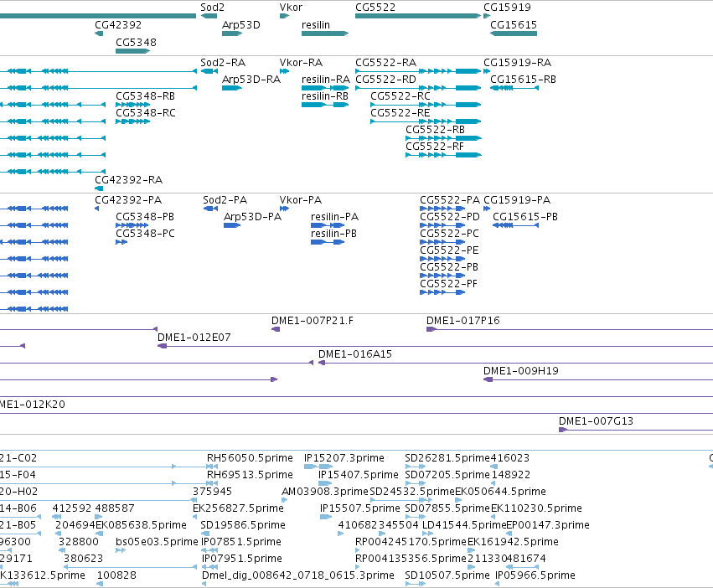Click transcript label resilin-RB
This screenshot has width=713, height=588.
(x=325, y=96)
